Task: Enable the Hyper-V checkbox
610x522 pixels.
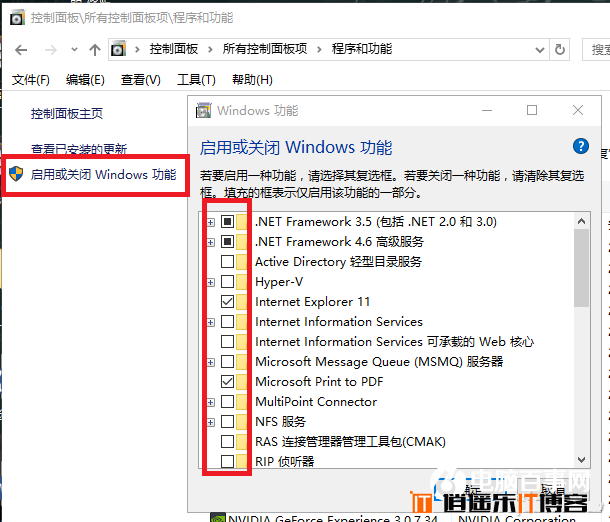Action: pyautogui.click(x=227, y=282)
